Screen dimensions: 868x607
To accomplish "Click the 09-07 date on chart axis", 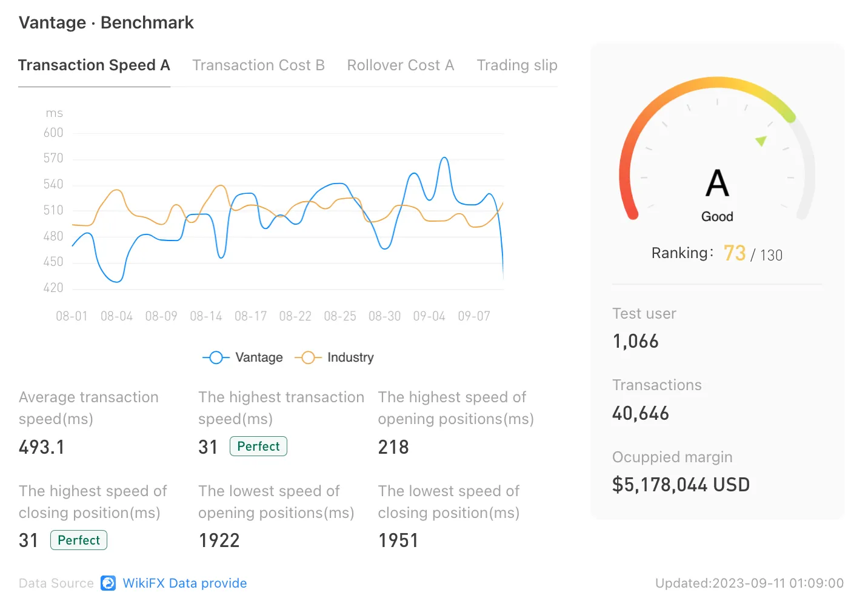I will [x=474, y=316].
